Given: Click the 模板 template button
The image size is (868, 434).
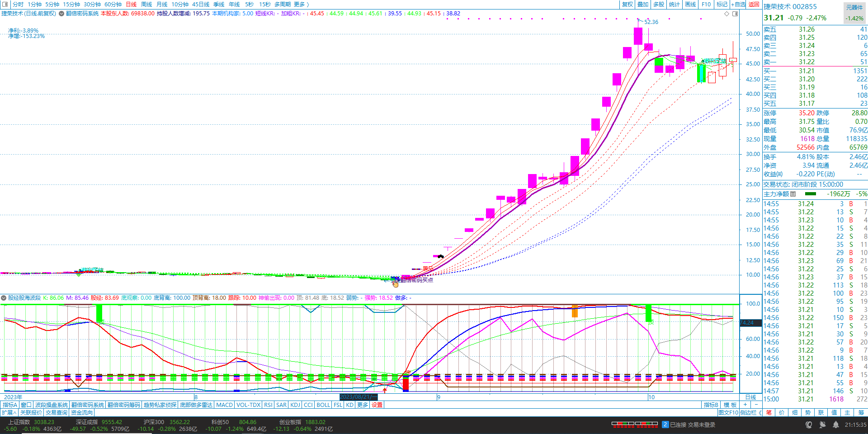Looking at the screenshot, I should [730, 405].
